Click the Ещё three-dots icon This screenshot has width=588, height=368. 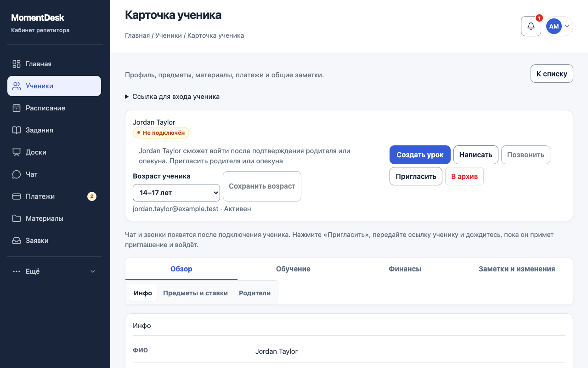pos(17,271)
